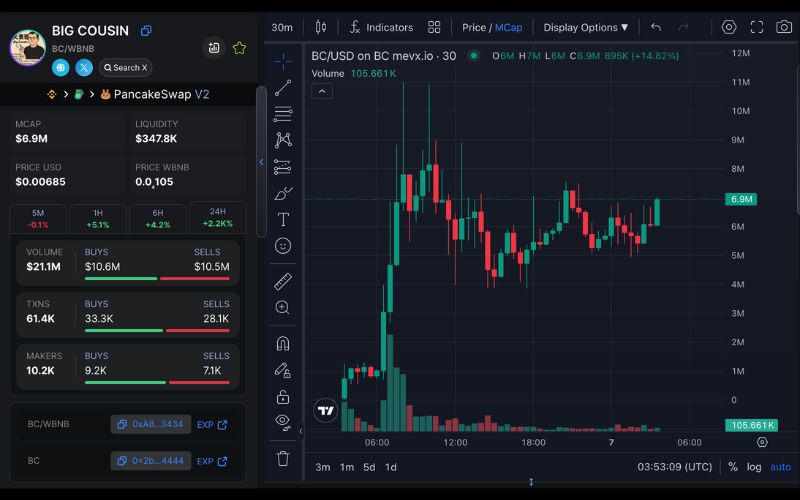This screenshot has height=500, width=800.
Task: Open the chart layout grid icon
Action: (434, 27)
